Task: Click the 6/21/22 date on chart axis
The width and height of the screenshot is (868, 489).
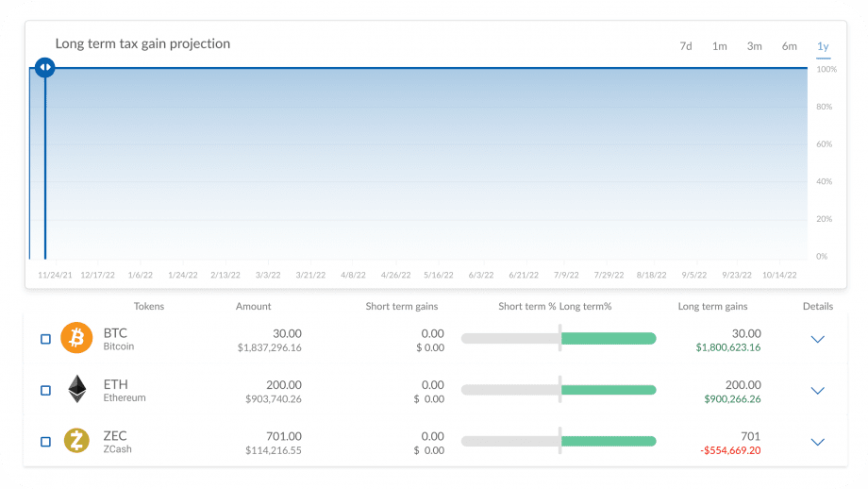Action: tap(524, 276)
